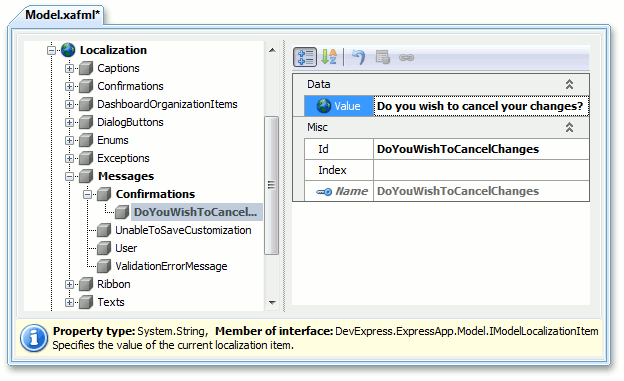Image resolution: width=624 pixels, height=381 pixels.
Task: Select the Texts tree item
Action: point(111,302)
